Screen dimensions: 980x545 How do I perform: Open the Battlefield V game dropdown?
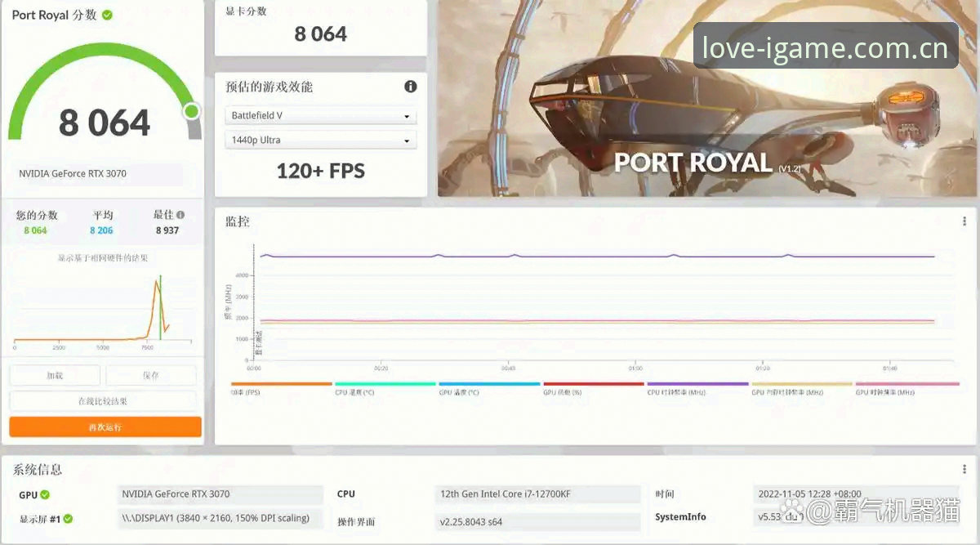[x=320, y=116]
